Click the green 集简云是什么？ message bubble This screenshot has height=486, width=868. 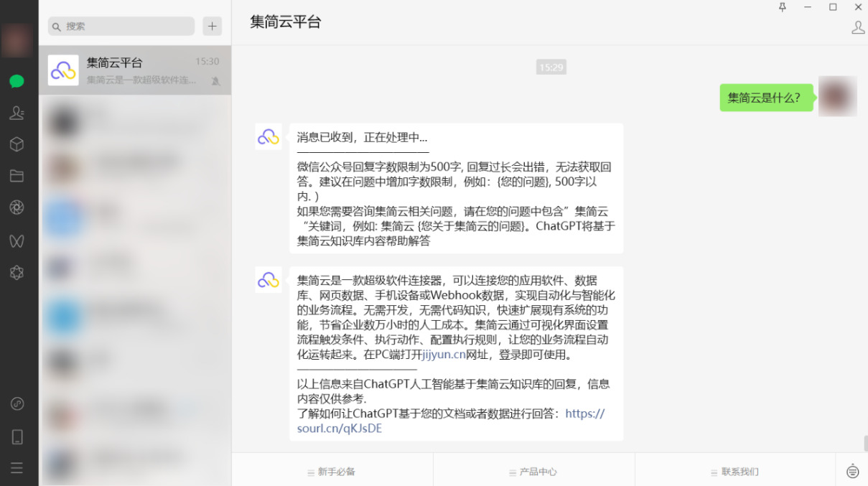click(x=767, y=98)
